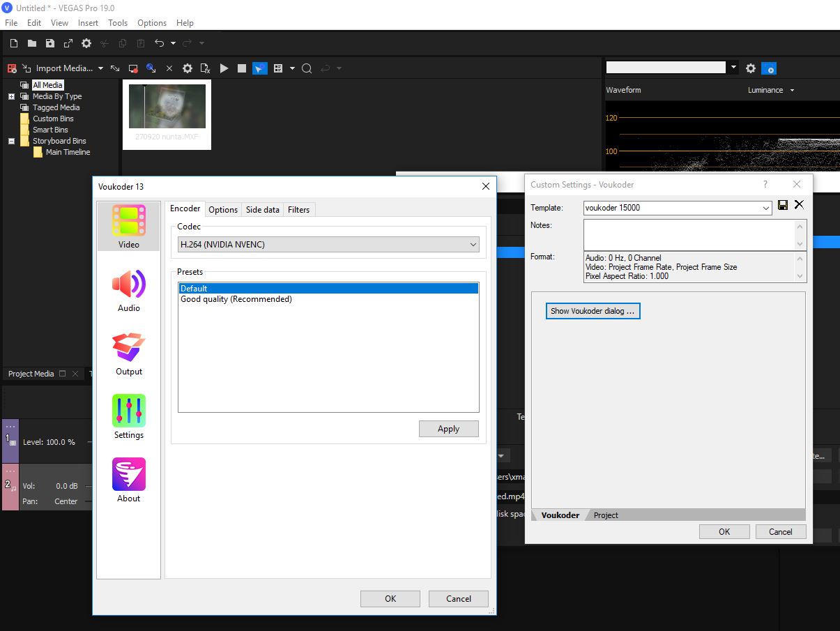Click the Media FX icon in Project Media toolbar
840x631 pixels.
pyautogui.click(x=205, y=68)
